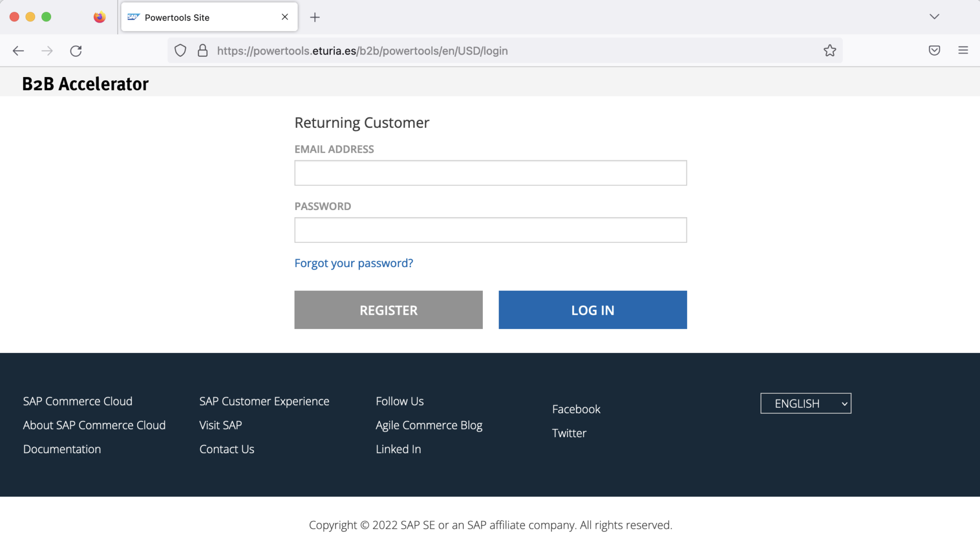The width and height of the screenshot is (980, 543).
Task: Click the SAP favicon on the tab
Action: [134, 17]
